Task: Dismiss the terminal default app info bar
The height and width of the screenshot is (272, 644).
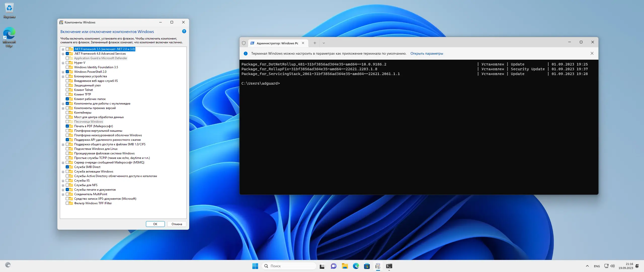Action: tap(592, 53)
